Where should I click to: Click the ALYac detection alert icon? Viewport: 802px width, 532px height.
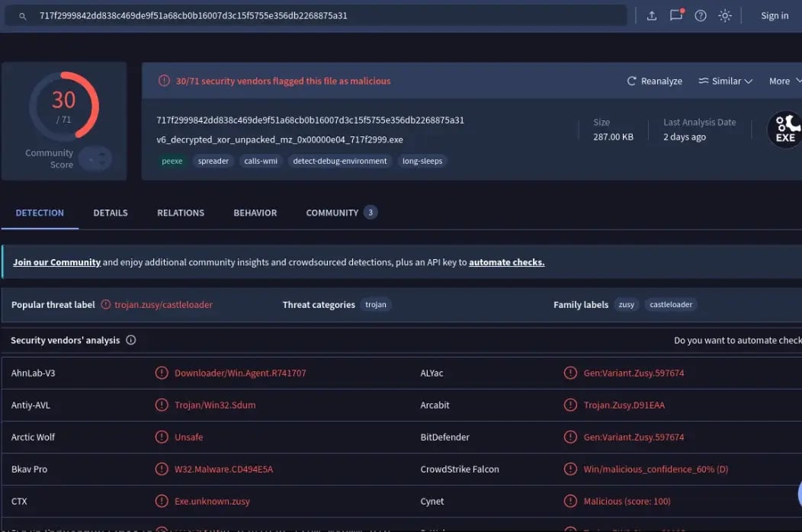tap(570, 373)
